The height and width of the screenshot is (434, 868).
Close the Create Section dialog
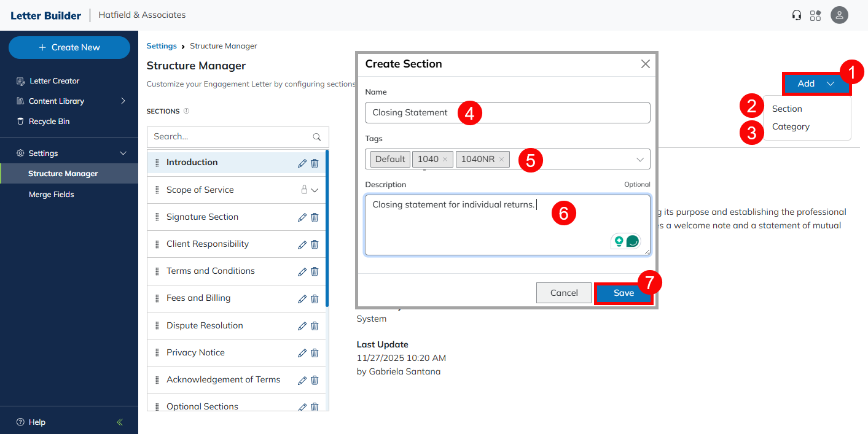(645, 64)
